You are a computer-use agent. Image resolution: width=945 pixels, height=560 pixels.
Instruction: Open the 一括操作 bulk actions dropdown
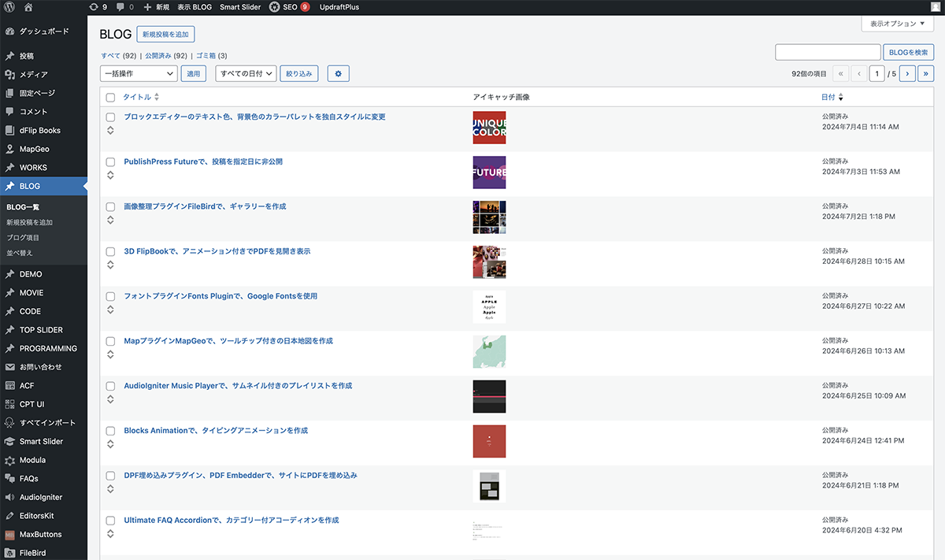click(x=139, y=73)
